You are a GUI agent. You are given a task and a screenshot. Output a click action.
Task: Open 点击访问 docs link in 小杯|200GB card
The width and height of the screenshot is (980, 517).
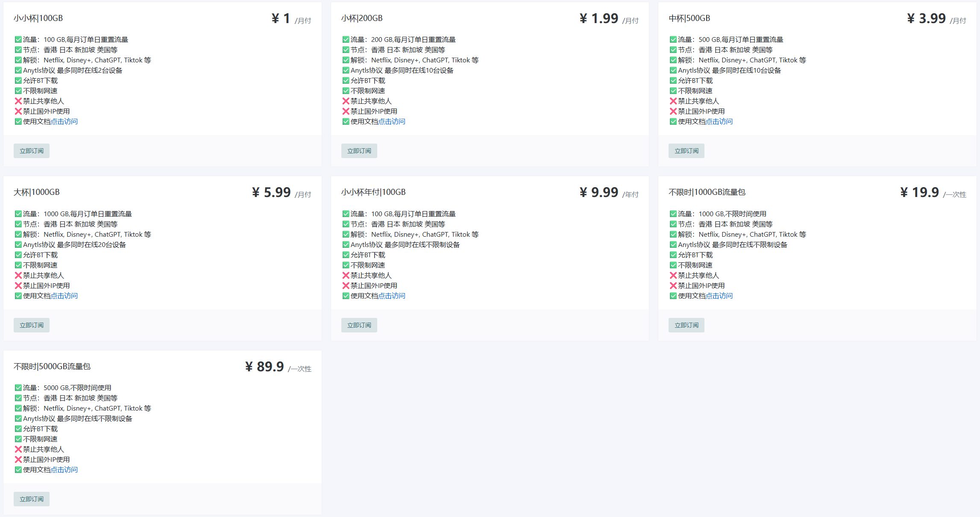click(x=392, y=122)
